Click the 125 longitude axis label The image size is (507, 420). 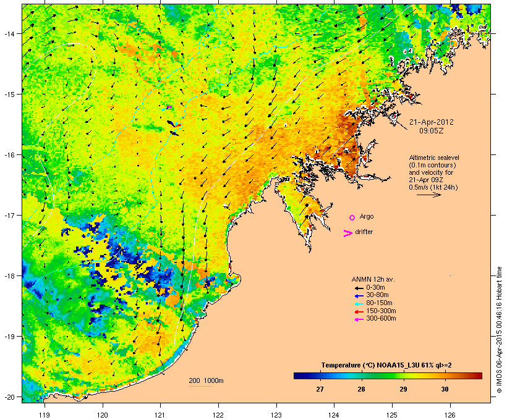pyautogui.click(x=392, y=415)
